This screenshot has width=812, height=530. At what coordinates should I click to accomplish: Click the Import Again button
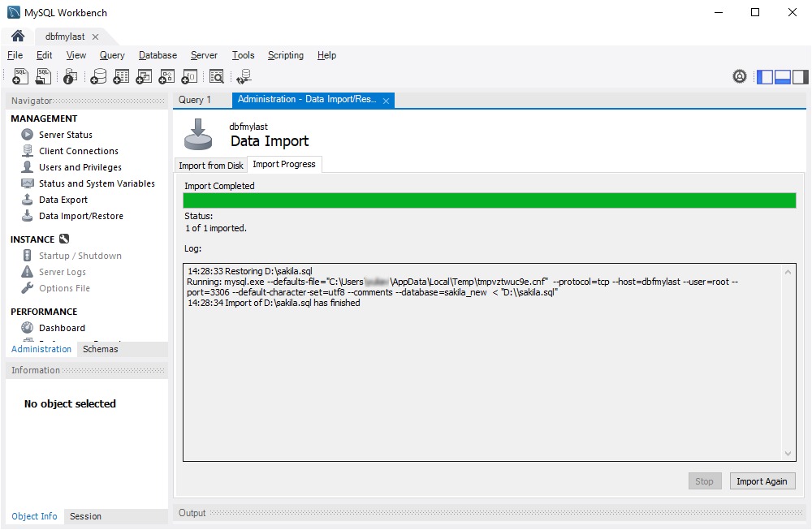(x=762, y=480)
